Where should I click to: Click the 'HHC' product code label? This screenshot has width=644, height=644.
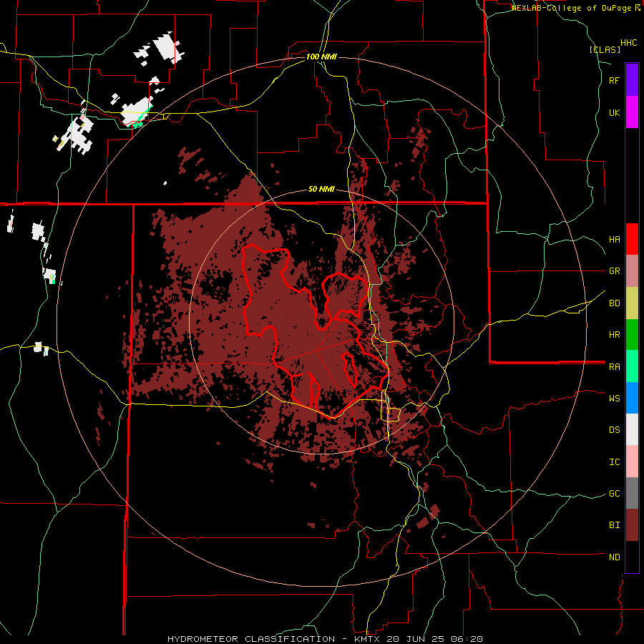pyautogui.click(x=629, y=43)
